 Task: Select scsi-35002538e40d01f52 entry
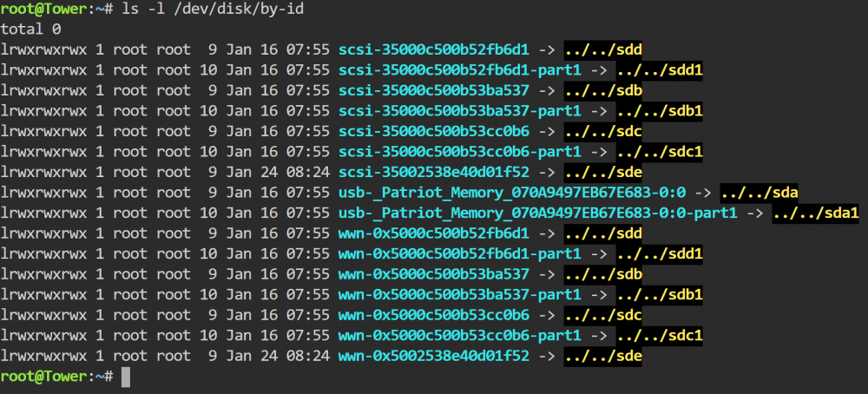(433, 173)
